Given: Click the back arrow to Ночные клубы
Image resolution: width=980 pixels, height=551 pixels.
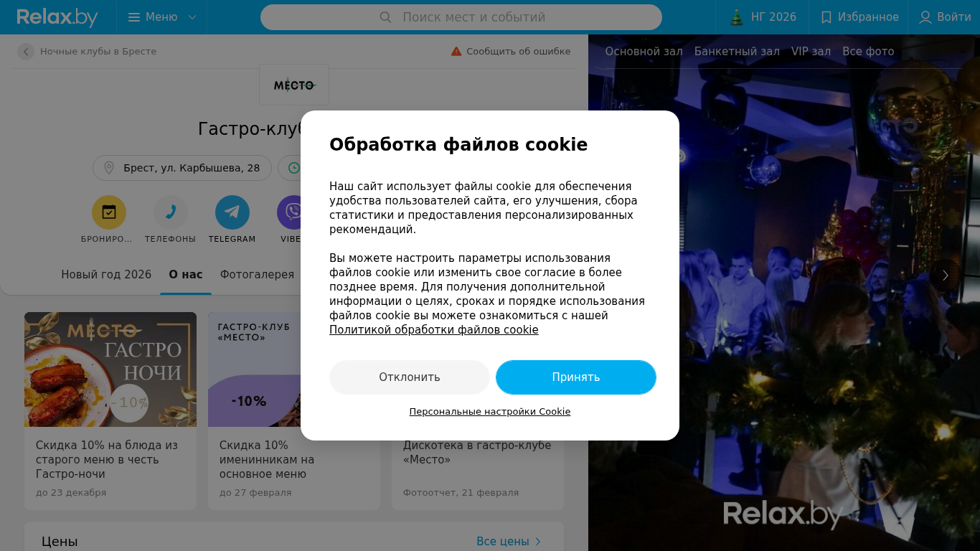Looking at the screenshot, I should [26, 52].
